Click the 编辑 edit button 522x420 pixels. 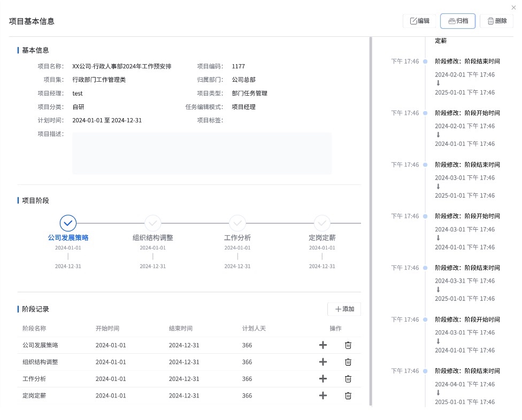coord(419,21)
